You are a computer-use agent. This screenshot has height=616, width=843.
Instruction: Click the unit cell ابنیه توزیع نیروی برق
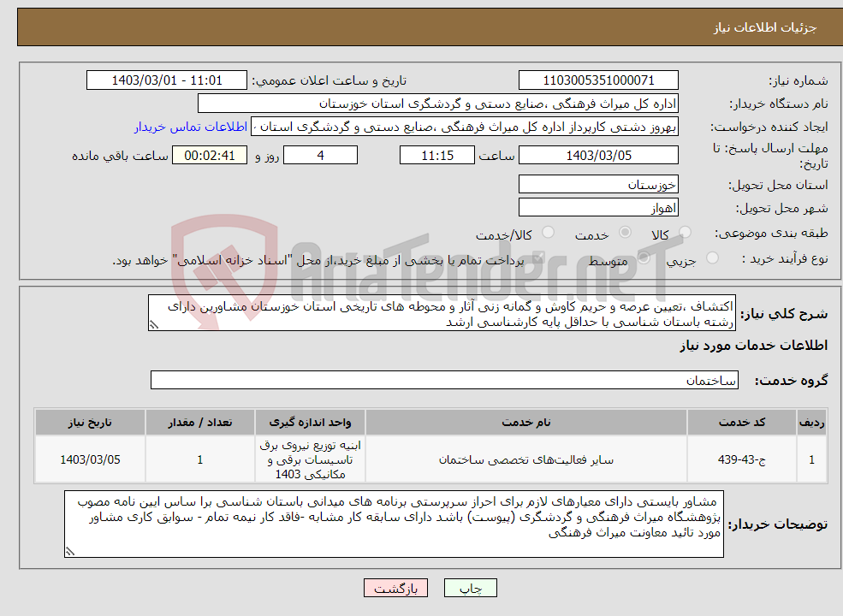310,459
